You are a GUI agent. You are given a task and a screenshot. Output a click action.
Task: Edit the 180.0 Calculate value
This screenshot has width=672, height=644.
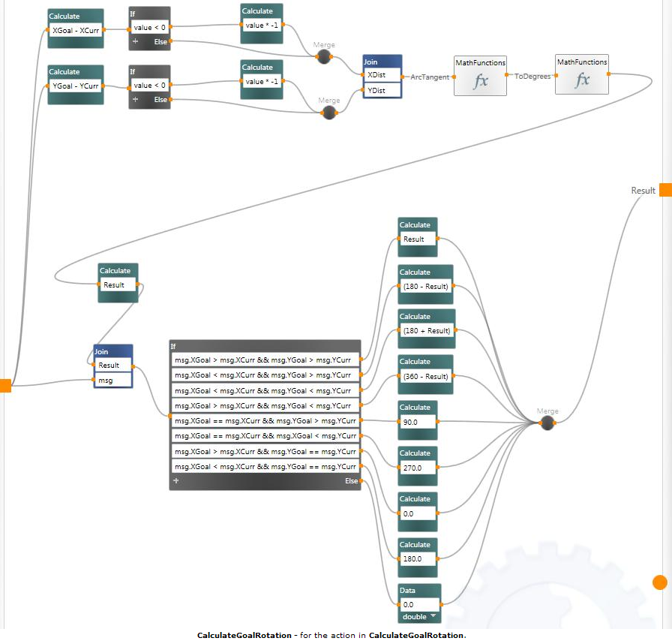point(418,558)
